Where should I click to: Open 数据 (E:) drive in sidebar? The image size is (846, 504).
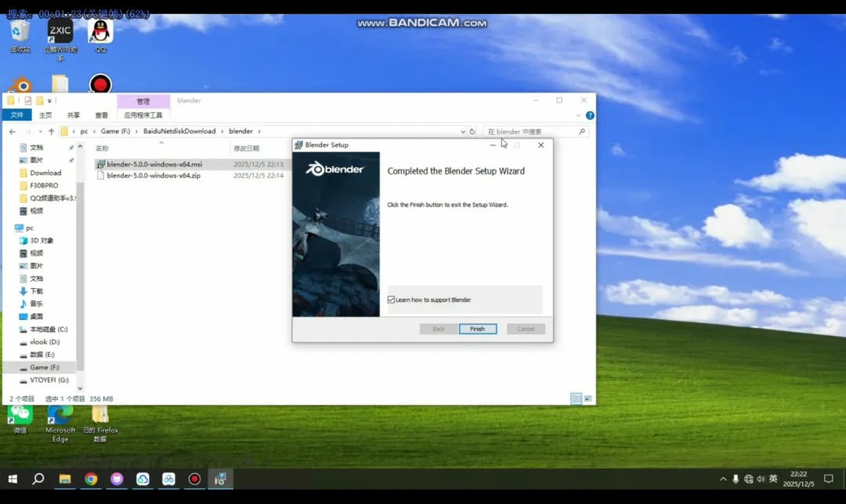(42, 355)
